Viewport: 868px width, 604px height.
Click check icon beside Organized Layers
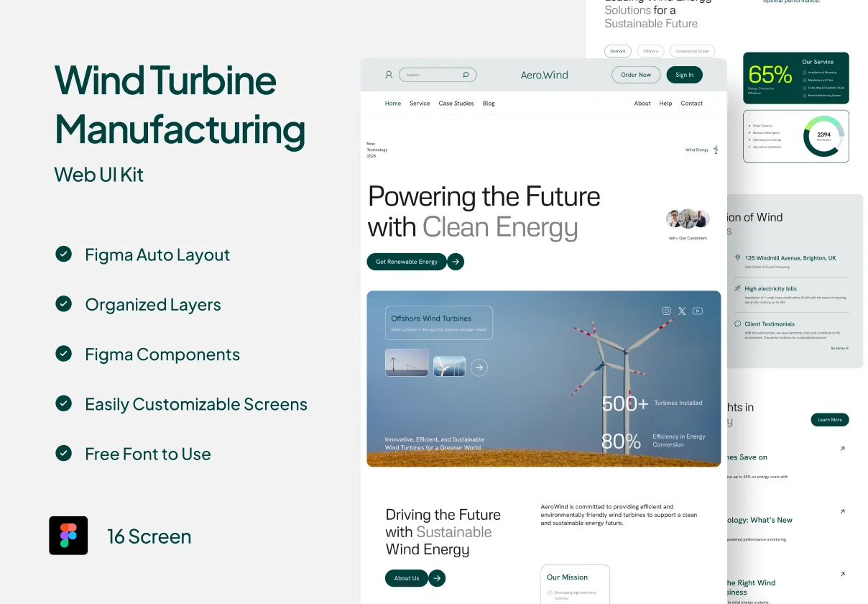(x=64, y=303)
